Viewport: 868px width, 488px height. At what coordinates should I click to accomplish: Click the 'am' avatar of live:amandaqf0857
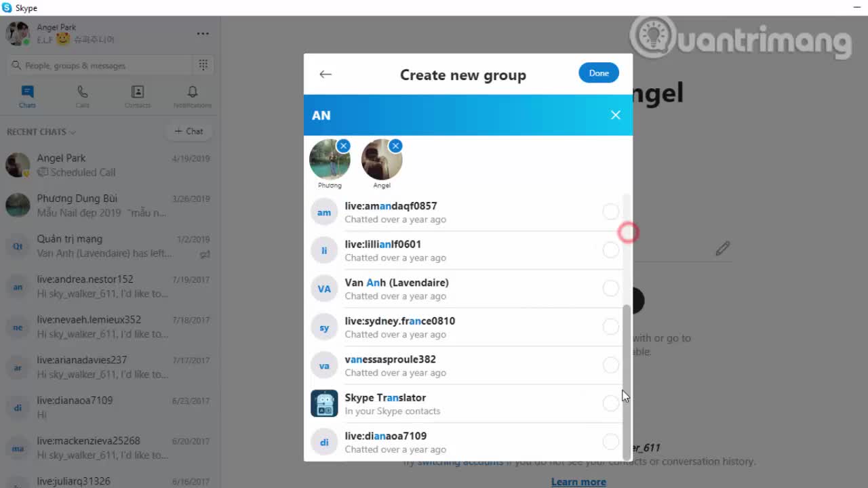pyautogui.click(x=324, y=212)
